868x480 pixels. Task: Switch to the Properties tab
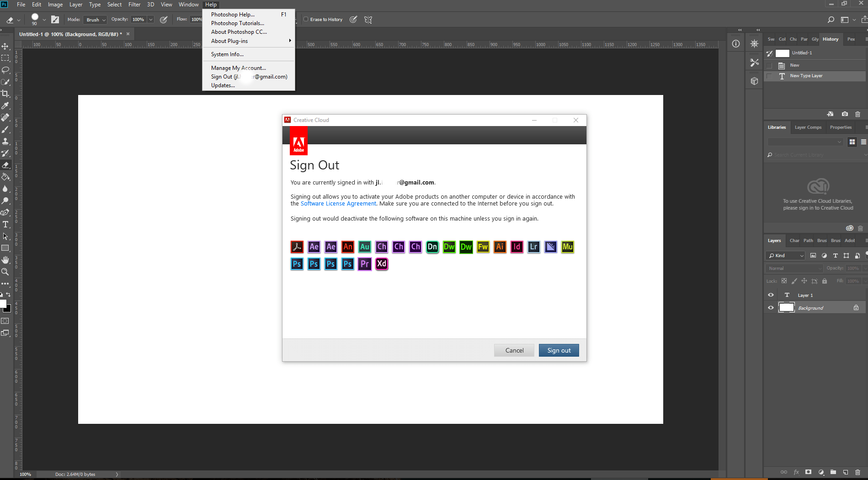[x=841, y=127]
